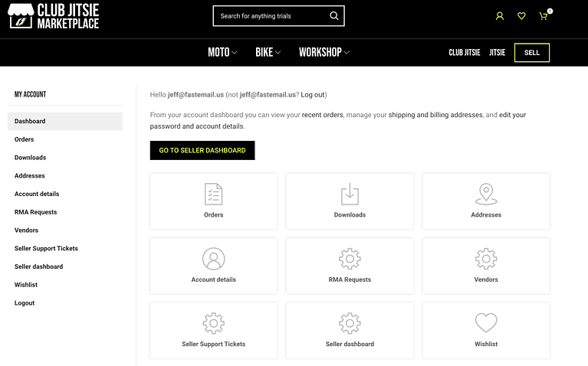Select Account details in the sidebar
The height and width of the screenshot is (366, 588).
tap(37, 194)
